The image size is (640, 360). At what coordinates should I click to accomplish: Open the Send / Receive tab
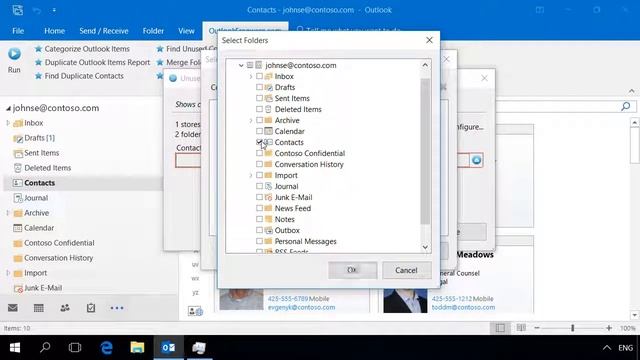(104, 31)
